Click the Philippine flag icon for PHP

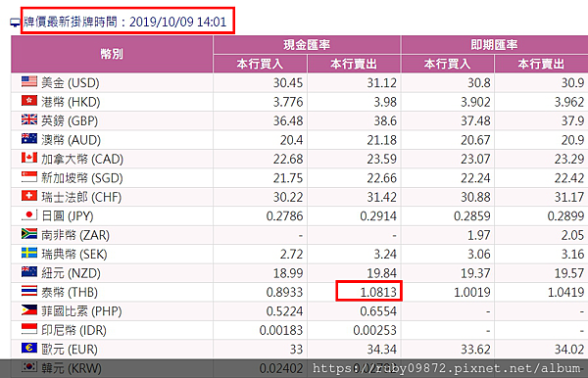[29, 309]
